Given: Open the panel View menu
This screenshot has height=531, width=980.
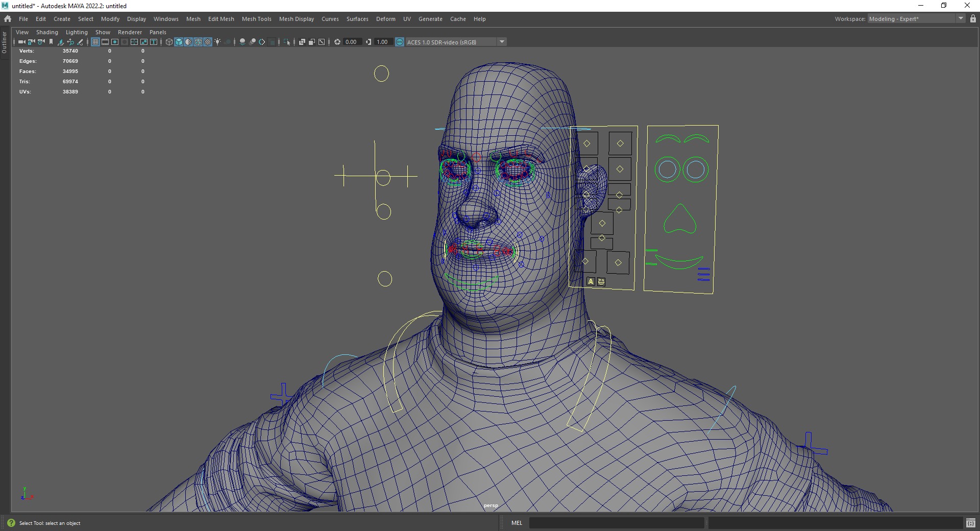Looking at the screenshot, I should (22, 32).
